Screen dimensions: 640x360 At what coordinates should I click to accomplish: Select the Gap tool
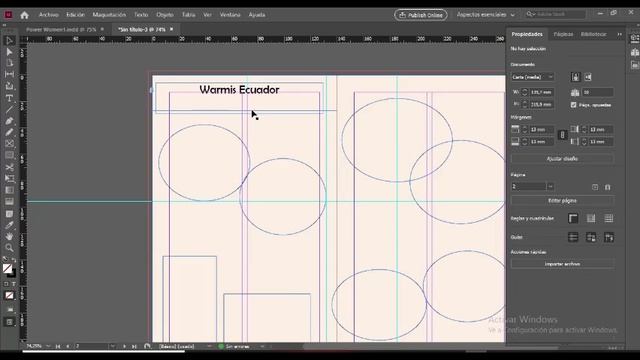tap(9, 74)
